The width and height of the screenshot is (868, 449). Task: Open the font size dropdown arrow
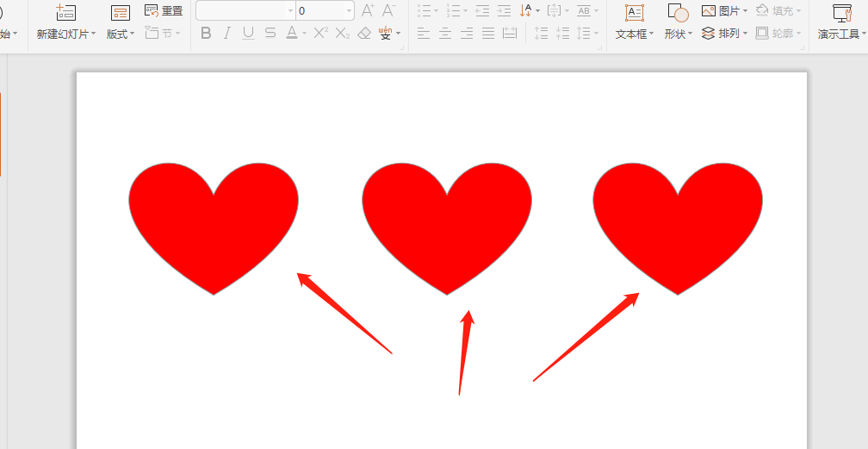(x=349, y=10)
